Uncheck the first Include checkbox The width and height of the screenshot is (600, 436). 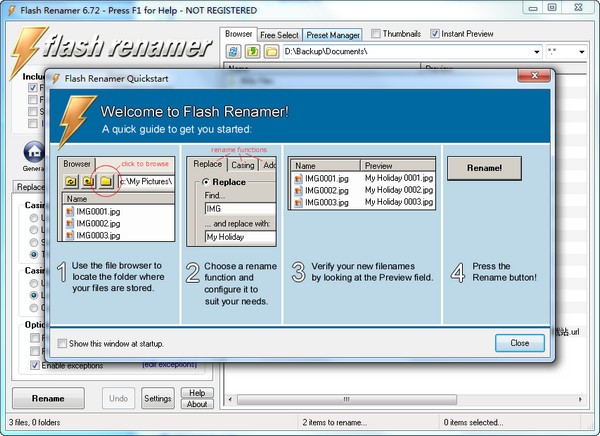[33, 88]
